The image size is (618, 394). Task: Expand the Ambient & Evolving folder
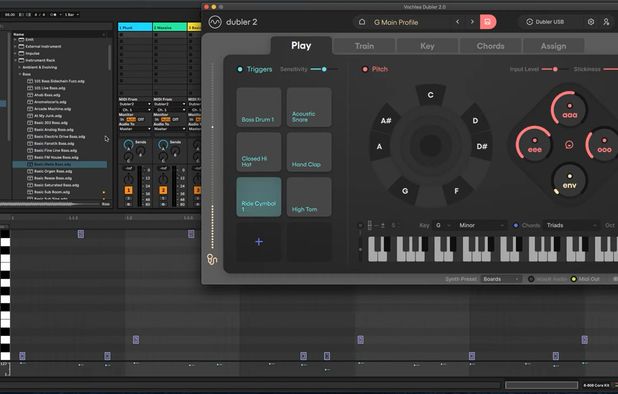19,67
